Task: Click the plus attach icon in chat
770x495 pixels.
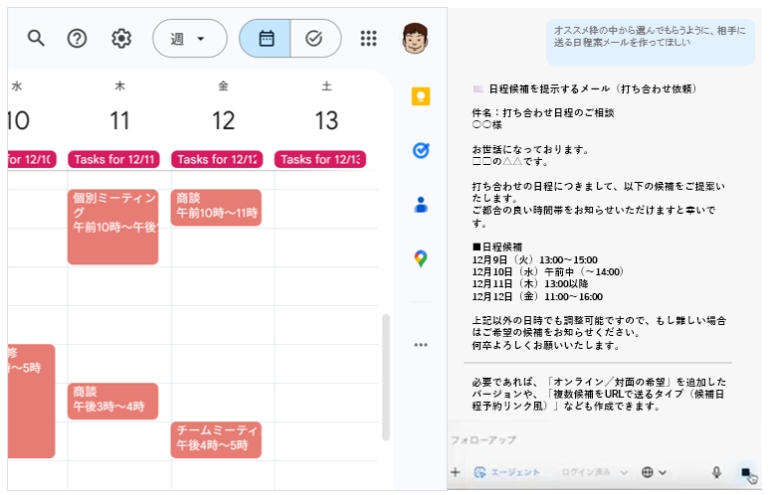Action: 455,472
